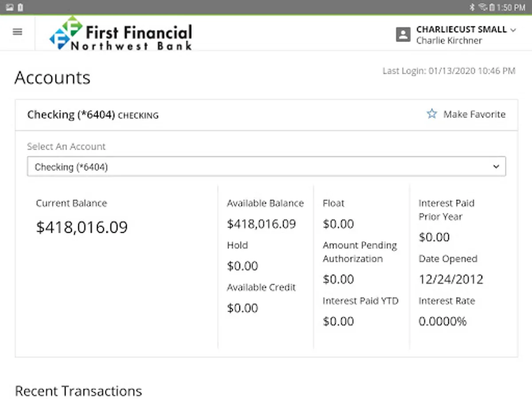Open the hamburger navigation menu

(17, 32)
